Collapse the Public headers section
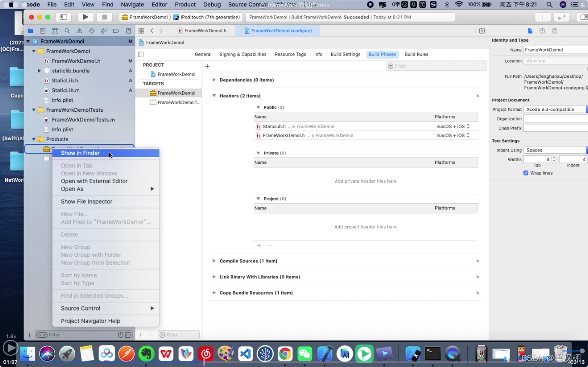The width and height of the screenshot is (588, 367). (258, 108)
